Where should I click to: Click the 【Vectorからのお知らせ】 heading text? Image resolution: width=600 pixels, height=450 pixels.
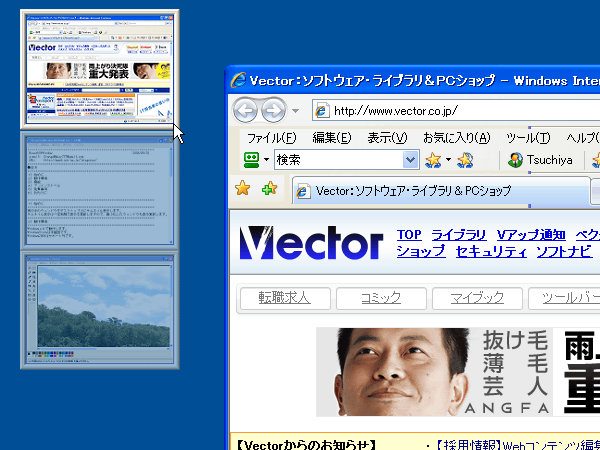point(305,445)
